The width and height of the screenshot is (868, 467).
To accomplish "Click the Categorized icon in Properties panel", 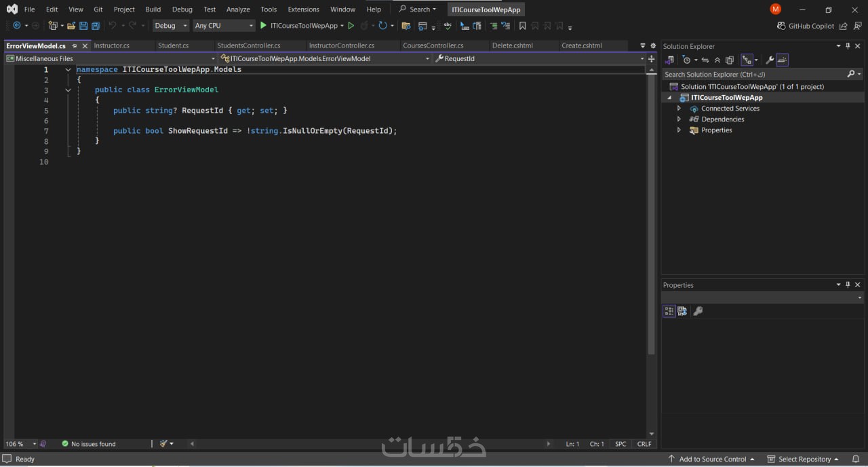I will click(x=669, y=311).
